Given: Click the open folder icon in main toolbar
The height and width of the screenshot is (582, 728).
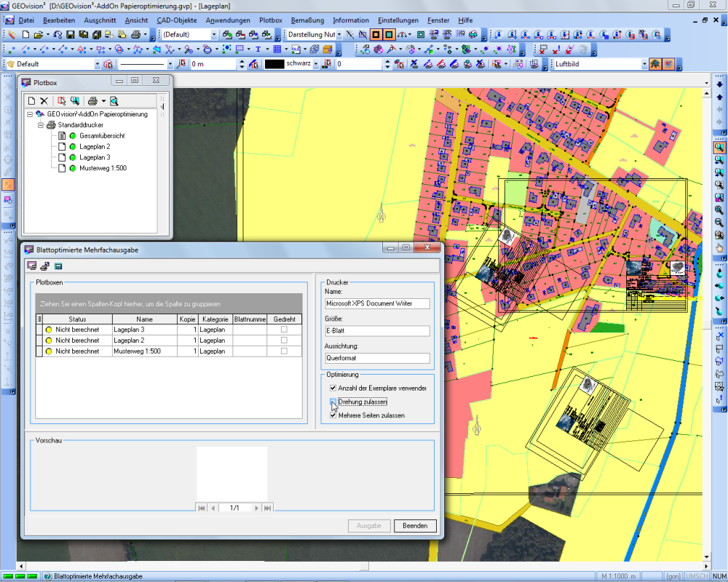Looking at the screenshot, I should [39, 34].
